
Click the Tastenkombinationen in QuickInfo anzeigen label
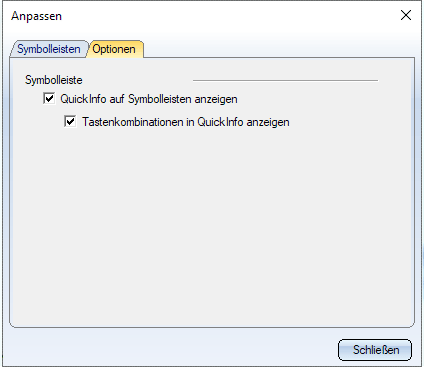point(186,122)
